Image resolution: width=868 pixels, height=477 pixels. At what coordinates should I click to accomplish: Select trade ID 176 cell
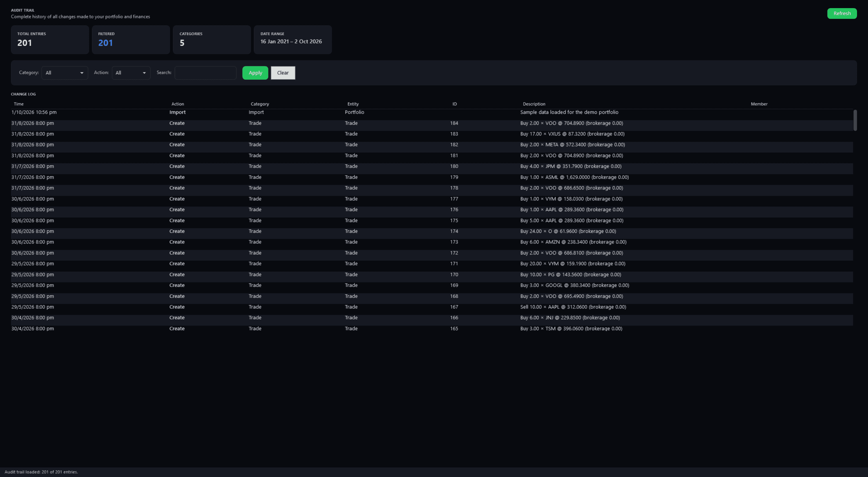[x=454, y=209]
